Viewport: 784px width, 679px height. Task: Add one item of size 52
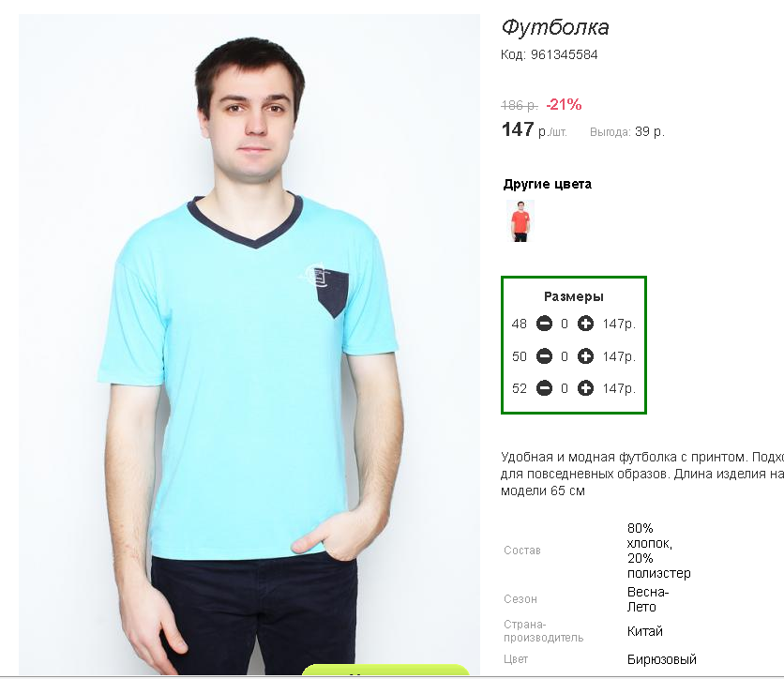coord(585,388)
